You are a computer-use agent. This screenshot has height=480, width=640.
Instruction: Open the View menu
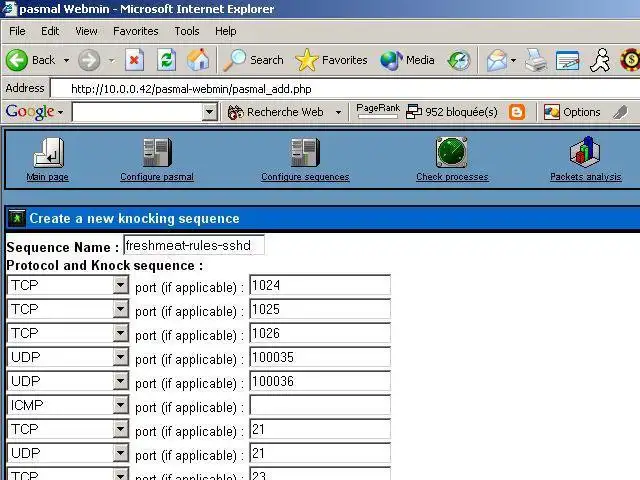click(86, 31)
